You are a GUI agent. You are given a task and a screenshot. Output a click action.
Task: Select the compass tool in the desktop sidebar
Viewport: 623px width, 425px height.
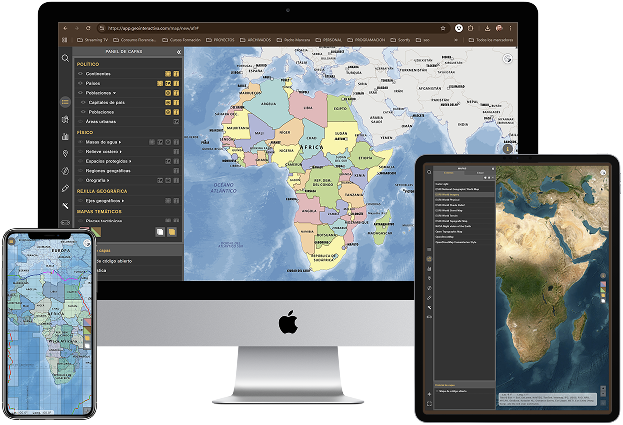(x=65, y=171)
